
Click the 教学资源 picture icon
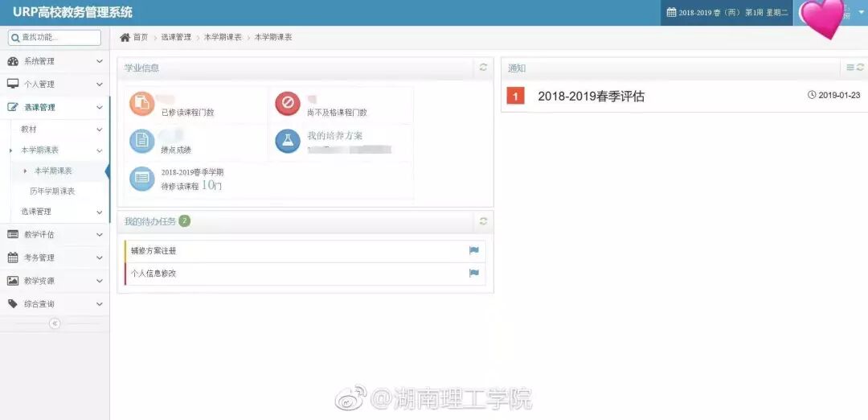(13, 281)
